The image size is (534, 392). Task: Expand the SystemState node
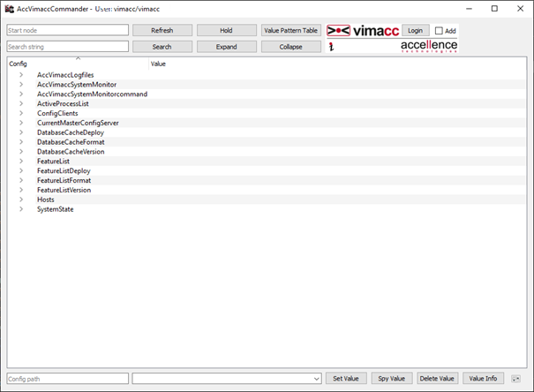[x=21, y=209]
